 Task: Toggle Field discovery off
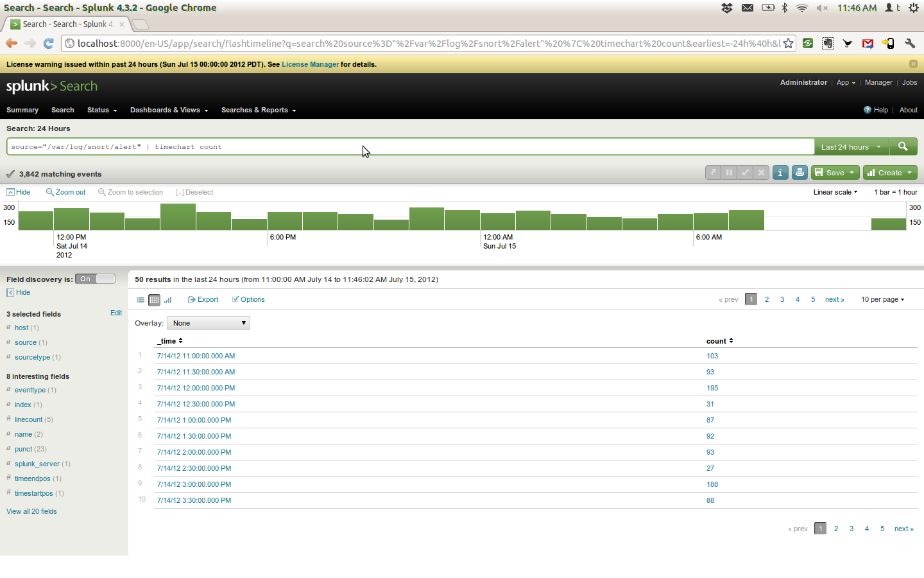(105, 279)
